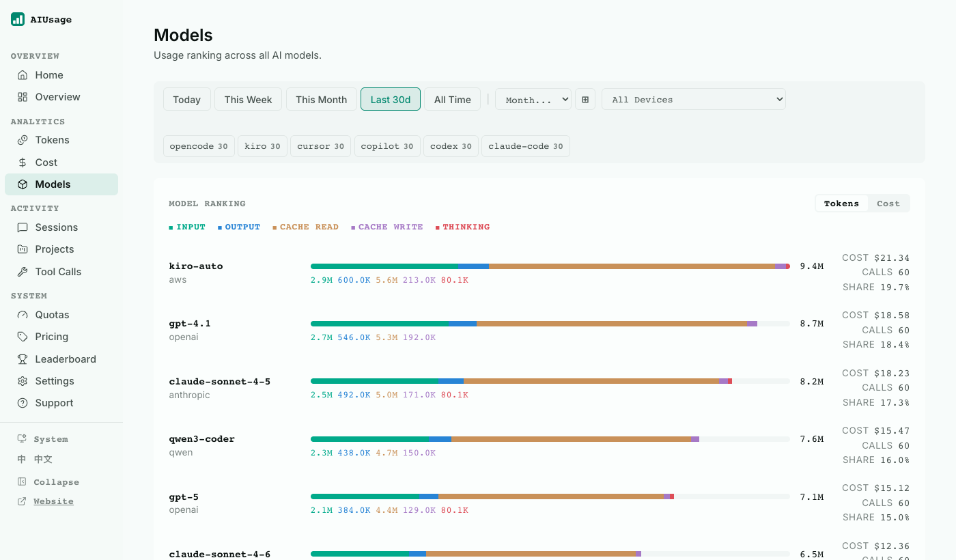Click the Collapse sidebar panel icon
Screen dimensions: 956x560
[22, 481]
